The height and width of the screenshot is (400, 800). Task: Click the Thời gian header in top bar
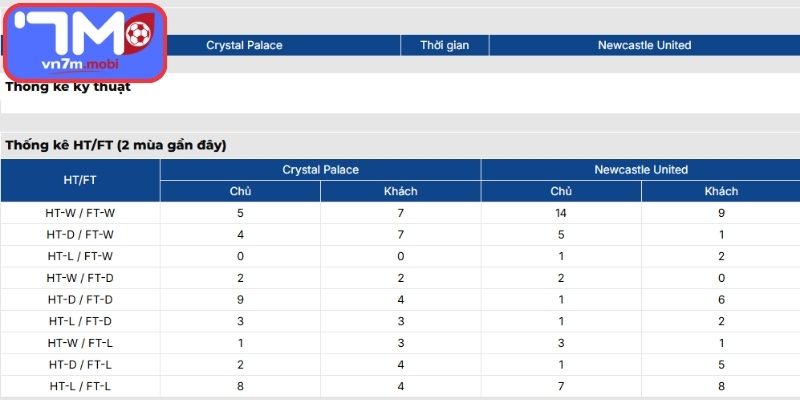[x=445, y=45]
